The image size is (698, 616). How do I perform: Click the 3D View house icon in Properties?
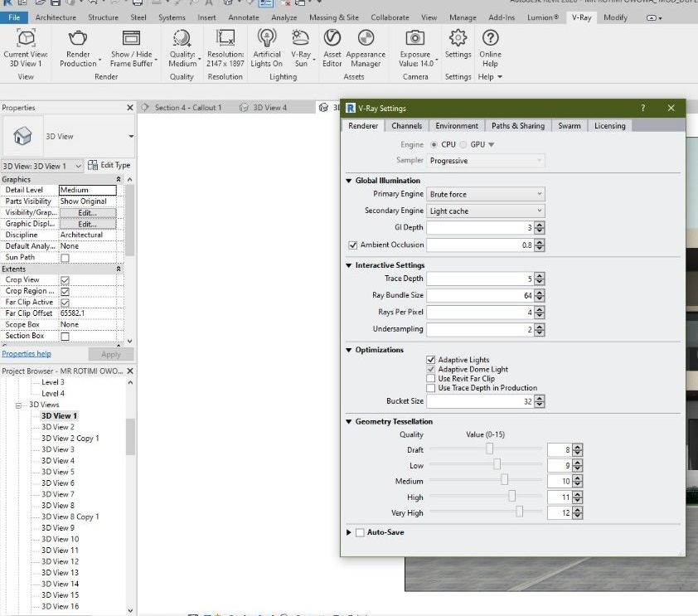tap(22, 136)
